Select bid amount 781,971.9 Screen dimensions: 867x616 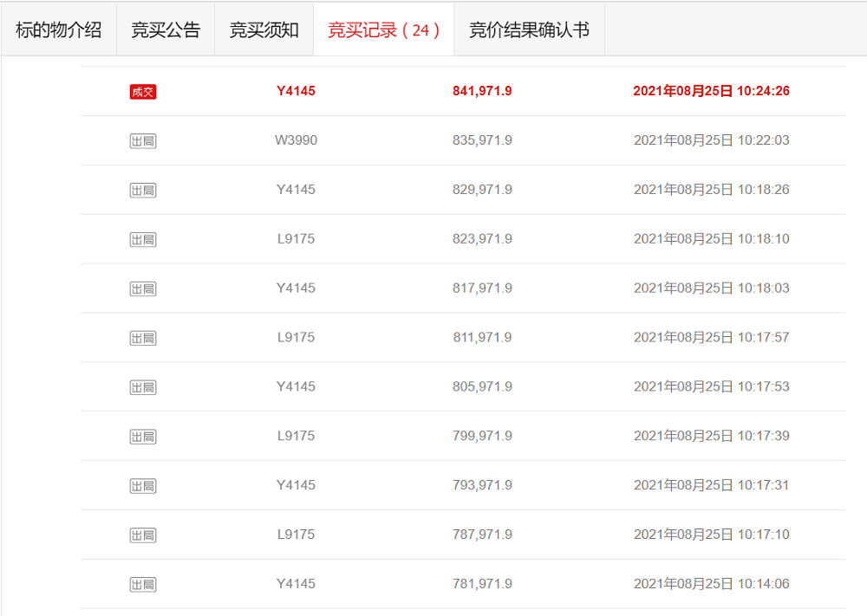[482, 583]
